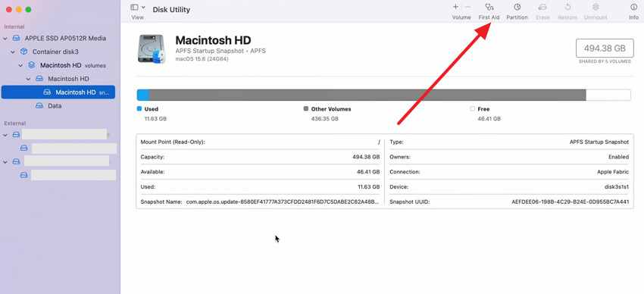Image resolution: width=644 pixels, height=294 pixels.
Task: Click the large Macintosh HD drive image
Action: click(x=152, y=48)
